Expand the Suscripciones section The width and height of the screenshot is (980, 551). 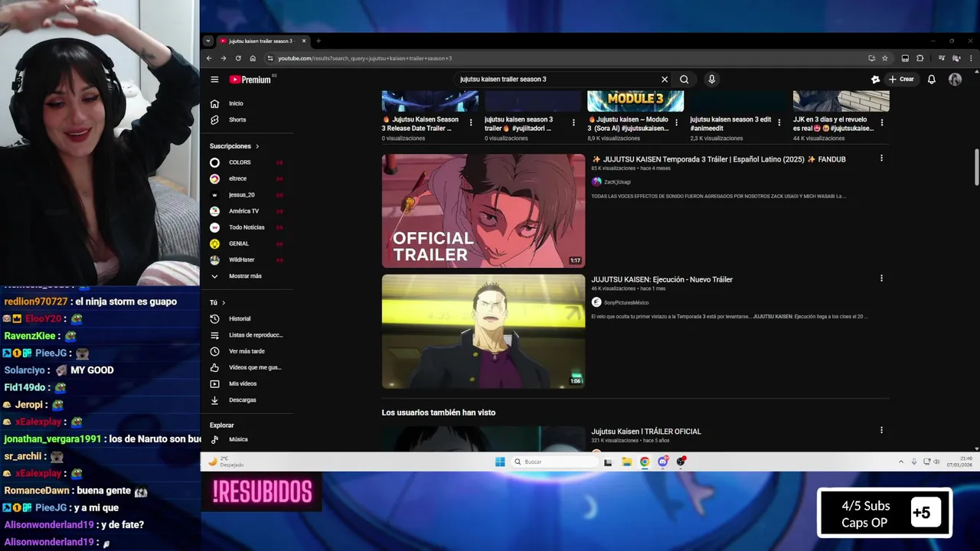point(234,146)
